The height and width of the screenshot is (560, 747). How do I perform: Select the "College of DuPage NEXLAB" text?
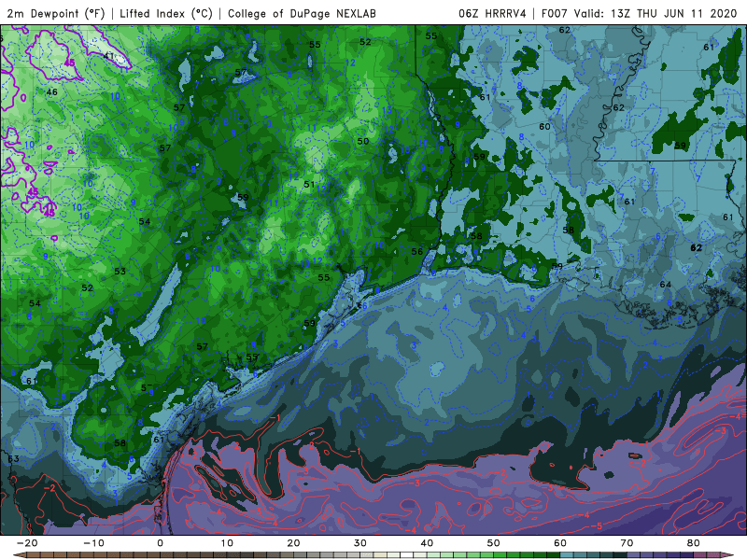[302, 13]
